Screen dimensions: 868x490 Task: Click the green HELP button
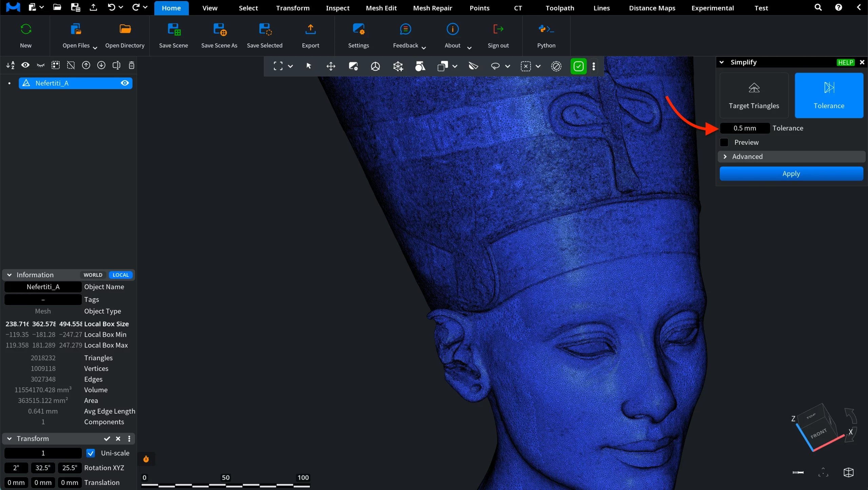click(846, 62)
